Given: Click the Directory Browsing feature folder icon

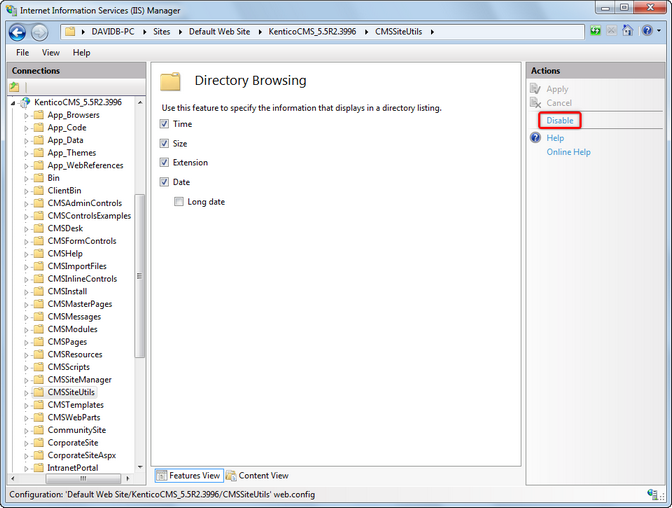Looking at the screenshot, I should 171,81.
